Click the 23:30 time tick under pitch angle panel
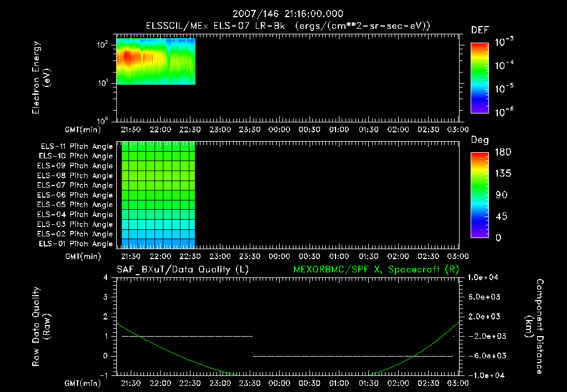Viewport: 567px width, 392px height. click(x=250, y=257)
